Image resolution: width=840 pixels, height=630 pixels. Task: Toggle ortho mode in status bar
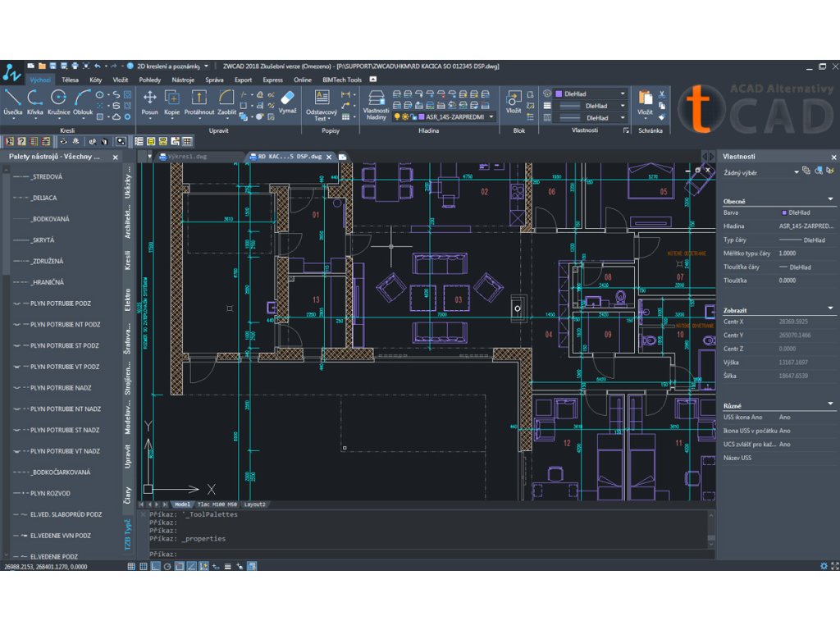click(x=156, y=566)
